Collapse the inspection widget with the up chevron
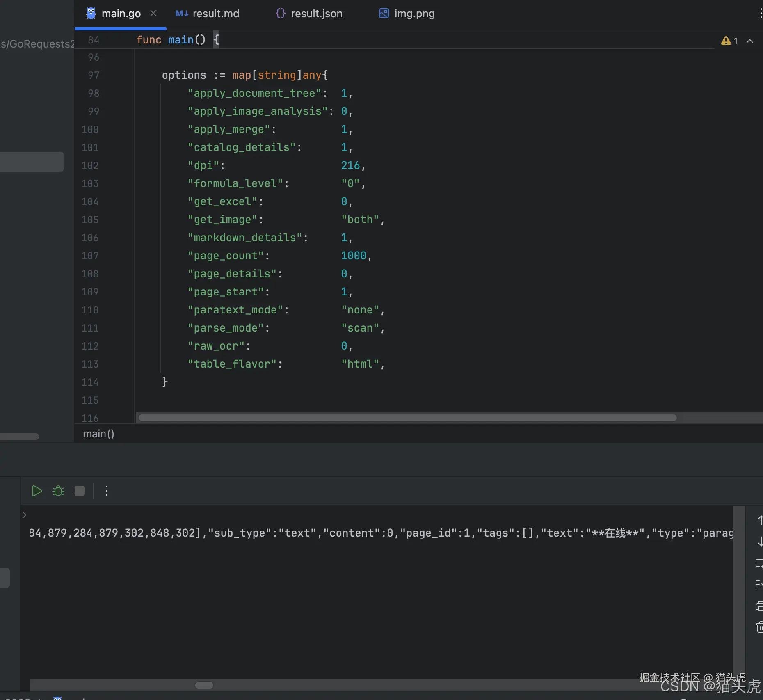763x700 pixels. tap(750, 41)
